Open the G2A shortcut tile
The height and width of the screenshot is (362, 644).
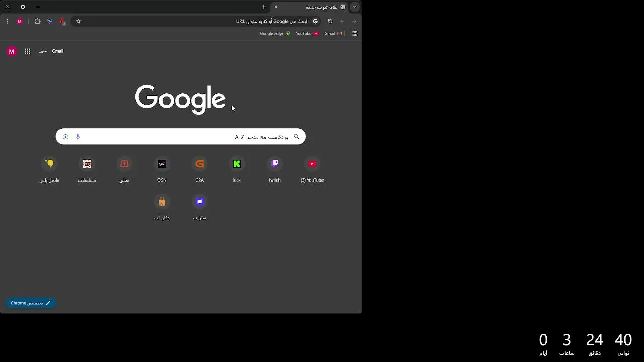point(199,169)
